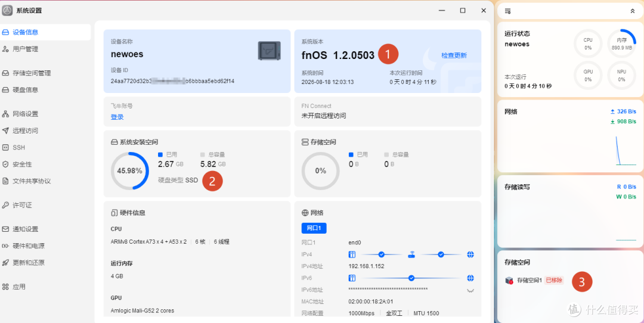Image resolution: width=644 pixels, height=323 pixels.
Task: Click the IPv4 row device icon
Action: point(352,254)
